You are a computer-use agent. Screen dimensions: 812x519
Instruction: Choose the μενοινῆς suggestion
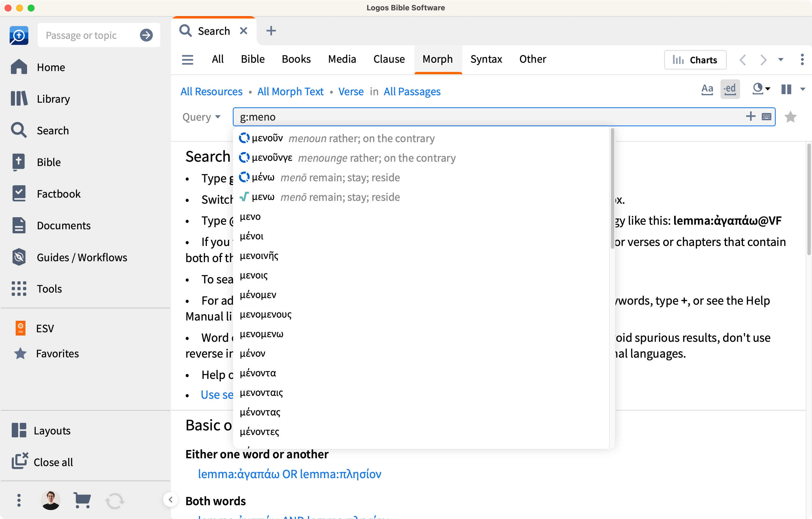421,256
